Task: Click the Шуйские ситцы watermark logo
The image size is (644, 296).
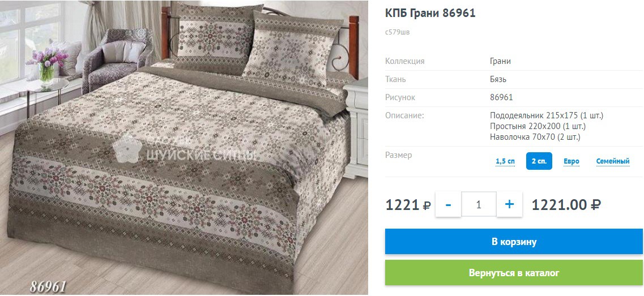Action: [x=185, y=150]
